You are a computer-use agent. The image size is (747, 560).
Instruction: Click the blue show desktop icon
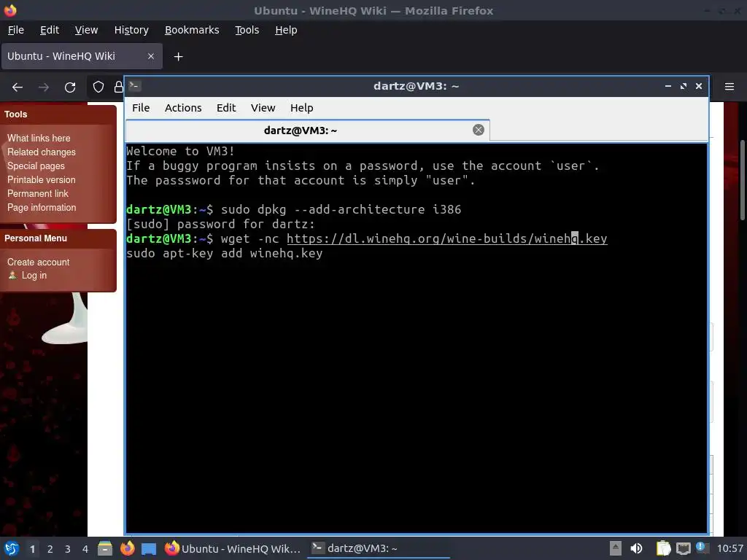[149, 548]
